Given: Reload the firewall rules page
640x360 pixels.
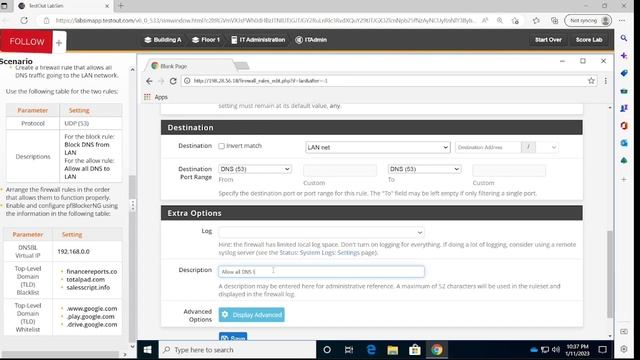Looking at the screenshot, I should (x=173, y=81).
